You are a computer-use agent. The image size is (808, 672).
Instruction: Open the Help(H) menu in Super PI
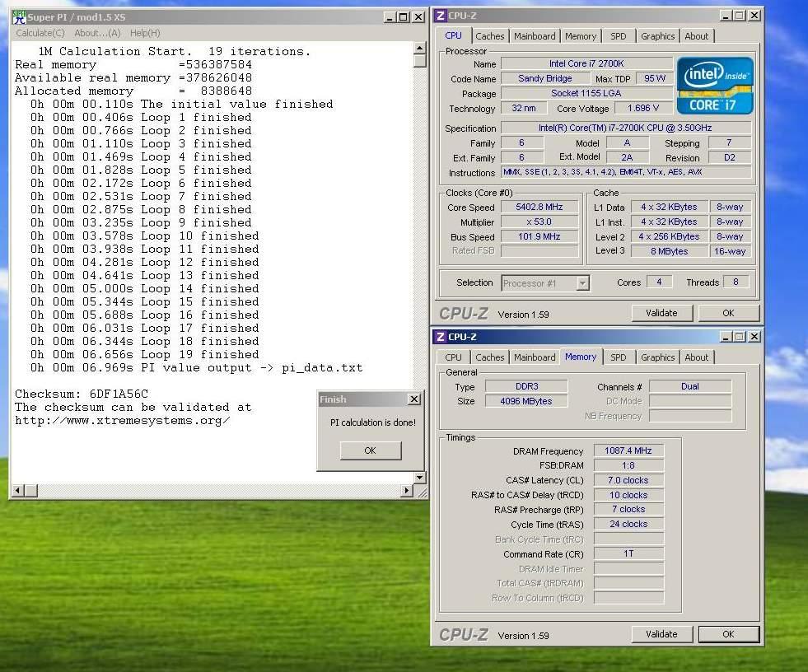pos(145,33)
